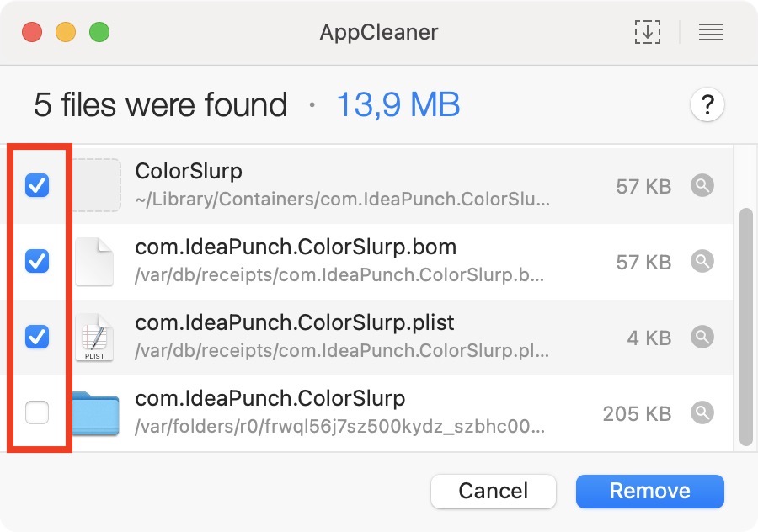Screen dimensions: 758x532
Task: Check the com.IdeaPunch.ColorSlurp folder checkbox
Action: click(x=37, y=413)
